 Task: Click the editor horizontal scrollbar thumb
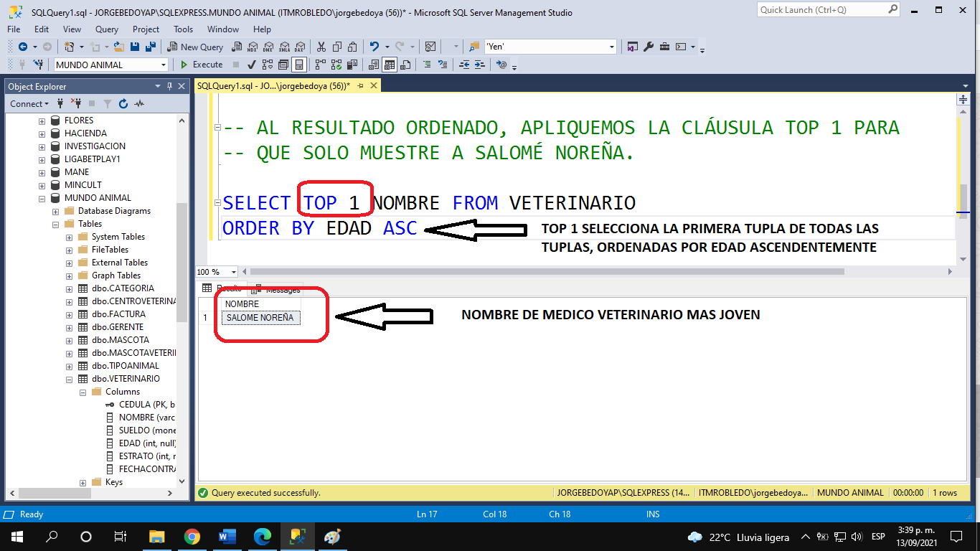tap(547, 272)
